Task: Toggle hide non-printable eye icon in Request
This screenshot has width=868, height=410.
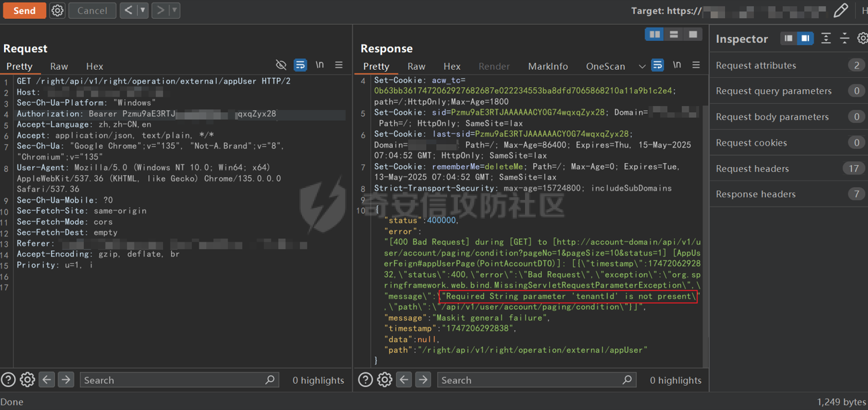Action: [x=281, y=65]
